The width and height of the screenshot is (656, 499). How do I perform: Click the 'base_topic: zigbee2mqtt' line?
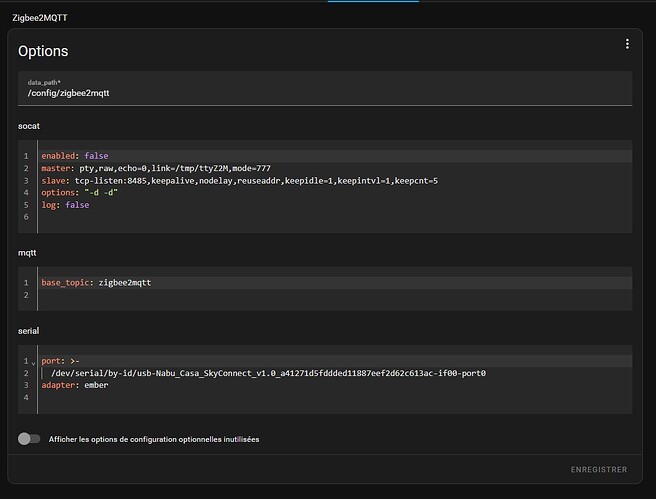pos(95,283)
